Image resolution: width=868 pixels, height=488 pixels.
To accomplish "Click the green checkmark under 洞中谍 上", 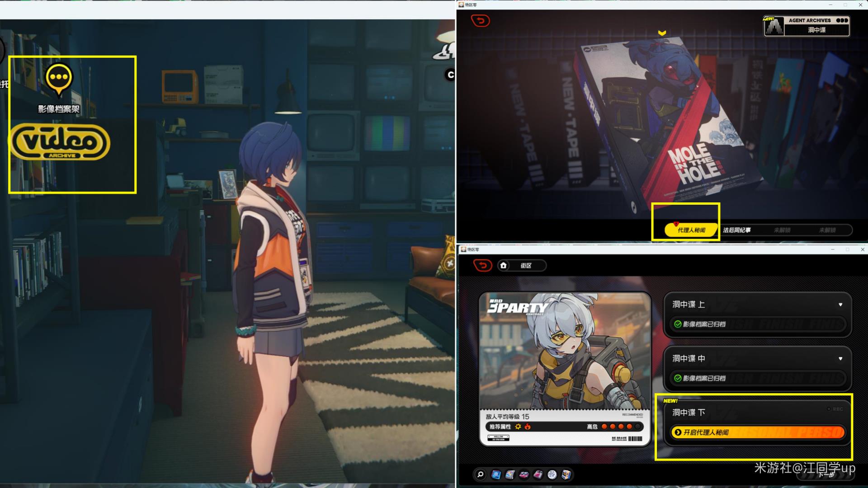I will click(677, 324).
